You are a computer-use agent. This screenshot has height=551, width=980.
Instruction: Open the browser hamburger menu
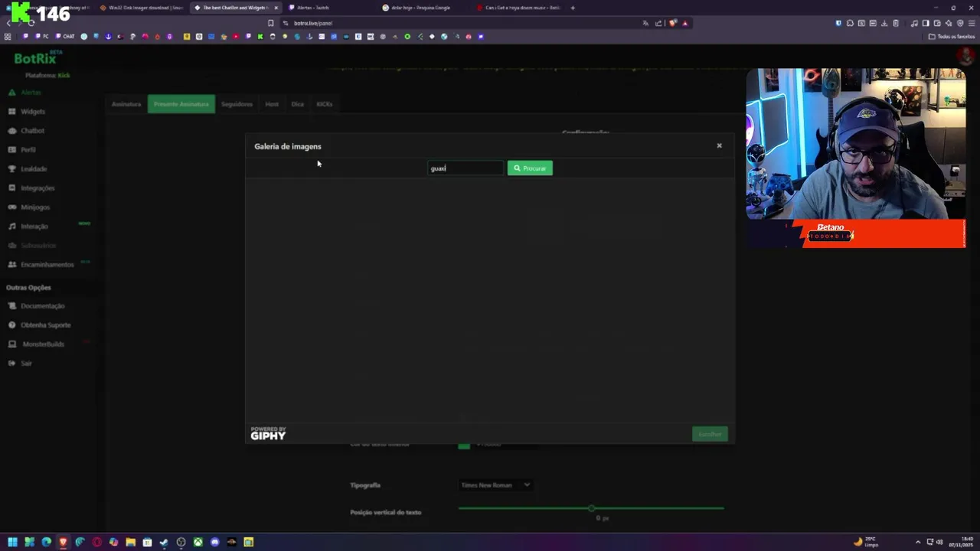tap(970, 23)
